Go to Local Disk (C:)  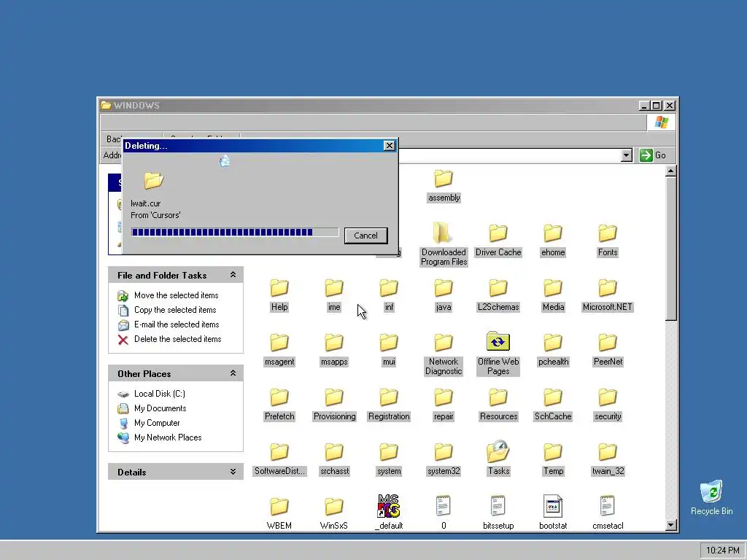160,394
